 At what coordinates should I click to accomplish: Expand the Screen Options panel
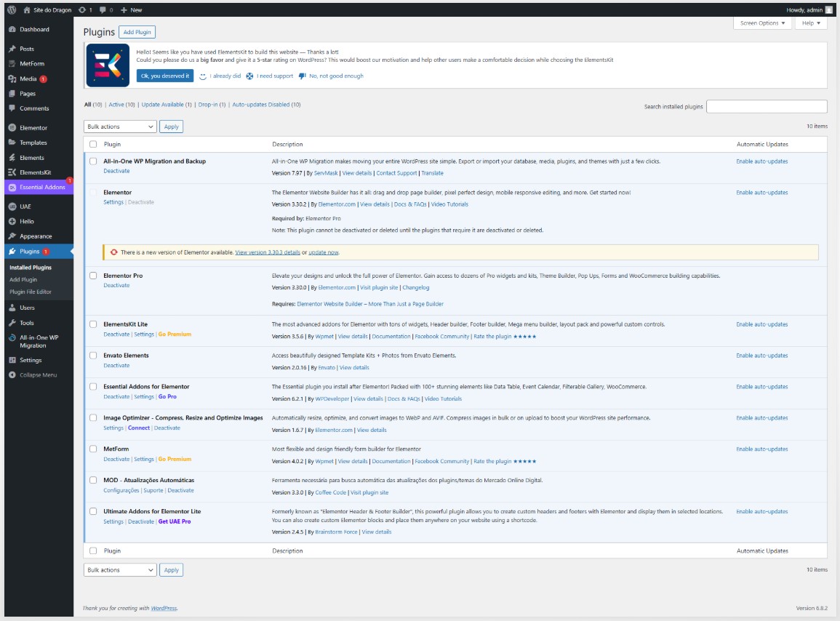(x=762, y=23)
